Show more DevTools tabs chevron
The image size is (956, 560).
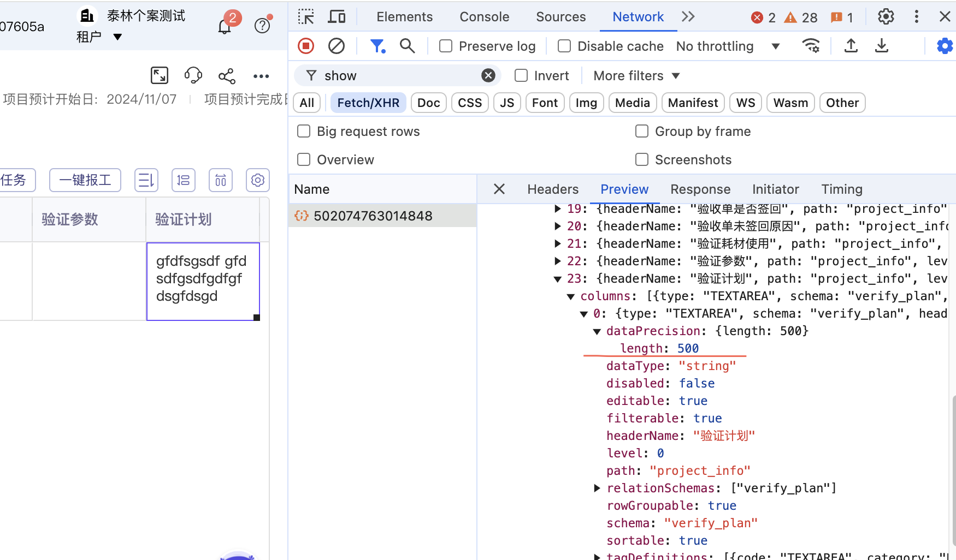[x=688, y=17]
